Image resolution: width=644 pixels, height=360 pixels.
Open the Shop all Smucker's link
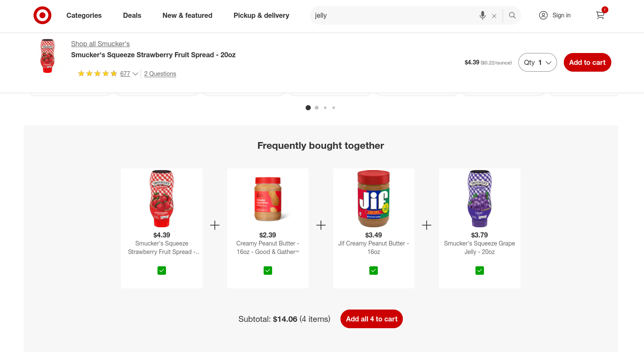100,44
